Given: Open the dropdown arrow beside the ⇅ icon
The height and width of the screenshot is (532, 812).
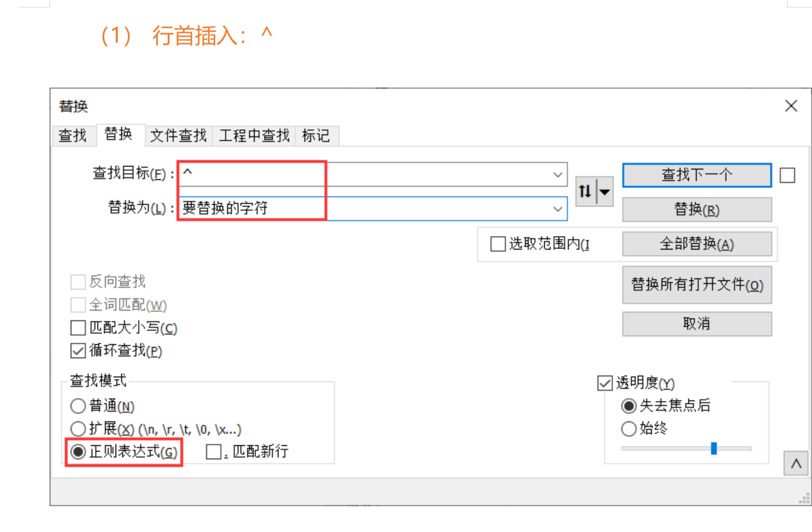Looking at the screenshot, I should pos(605,192).
